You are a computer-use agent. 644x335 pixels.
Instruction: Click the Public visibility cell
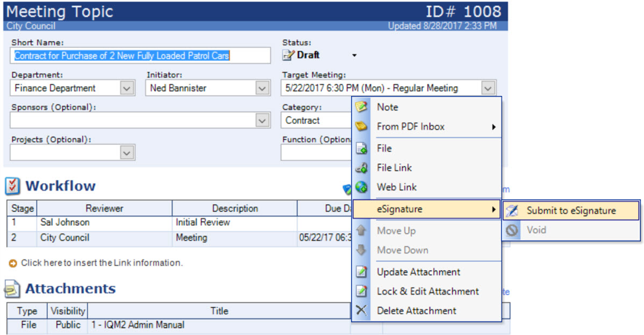tap(67, 324)
